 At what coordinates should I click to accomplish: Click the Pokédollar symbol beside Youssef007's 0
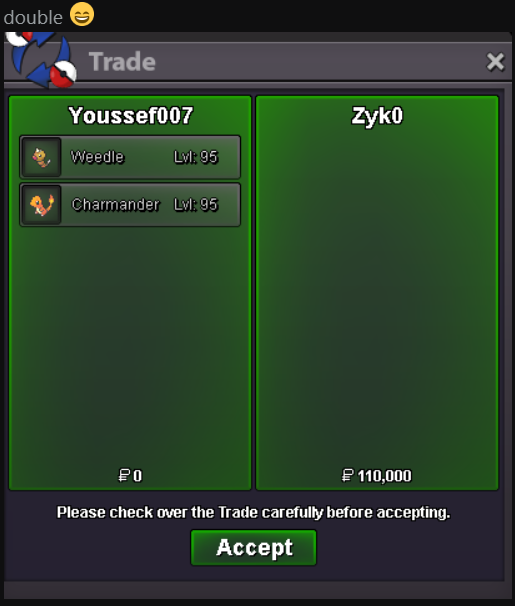124,475
